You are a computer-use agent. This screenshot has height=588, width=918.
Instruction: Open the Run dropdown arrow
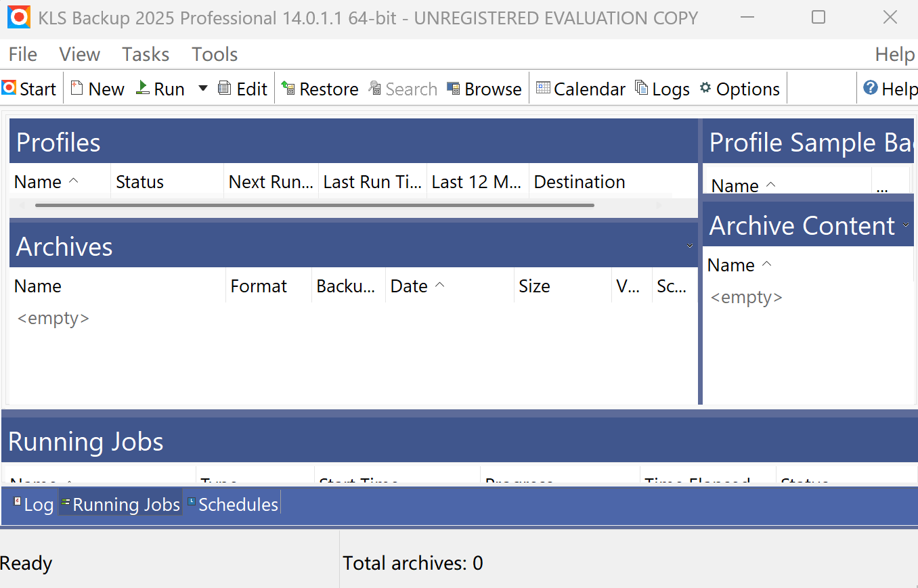(202, 89)
